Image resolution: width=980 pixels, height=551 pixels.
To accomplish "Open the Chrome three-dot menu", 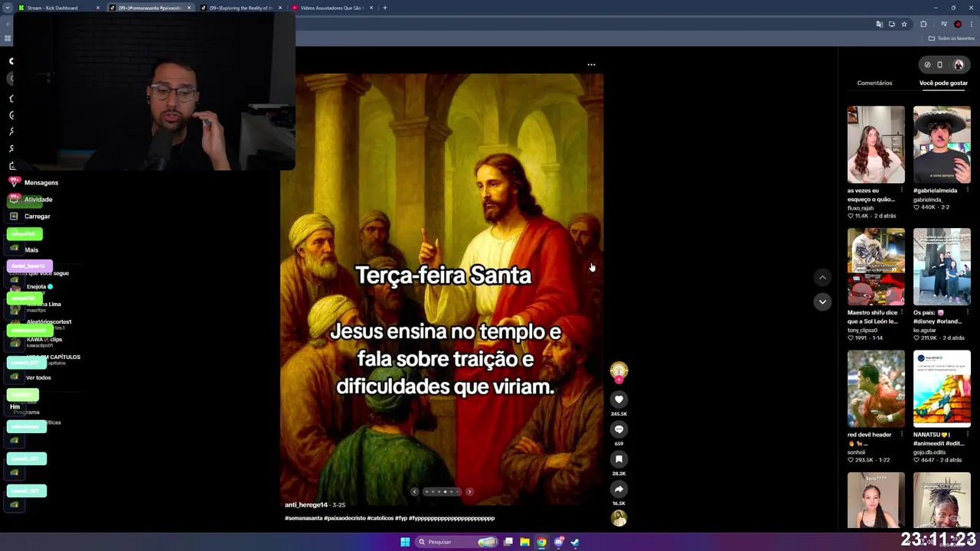I will 972,24.
